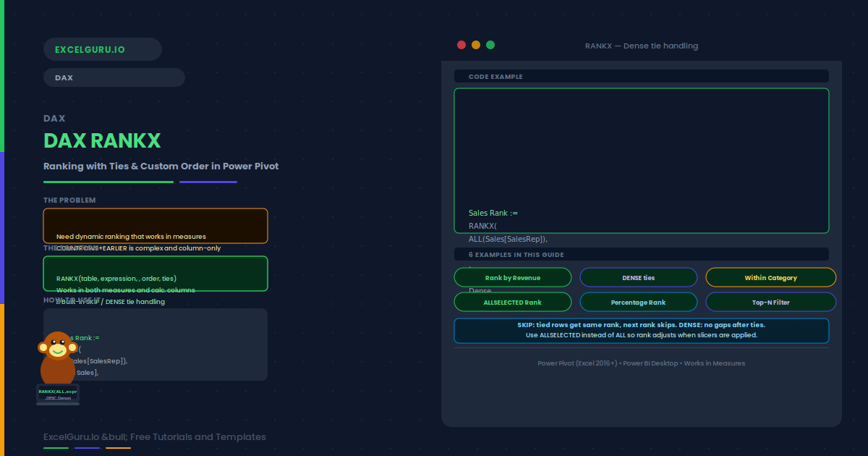The image size is (868, 456).
Task: Select the DAX category tag
Action: click(114, 77)
